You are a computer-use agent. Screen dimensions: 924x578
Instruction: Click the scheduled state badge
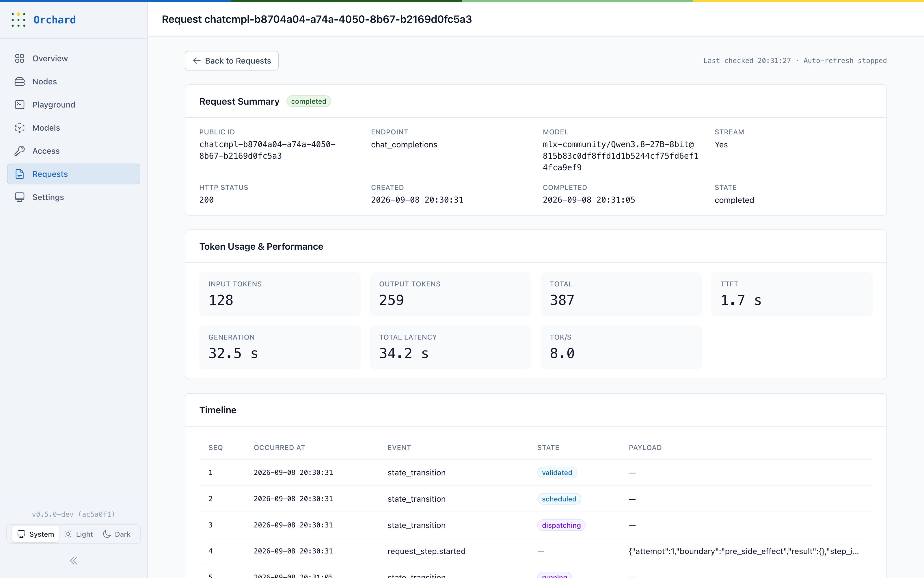click(x=559, y=499)
